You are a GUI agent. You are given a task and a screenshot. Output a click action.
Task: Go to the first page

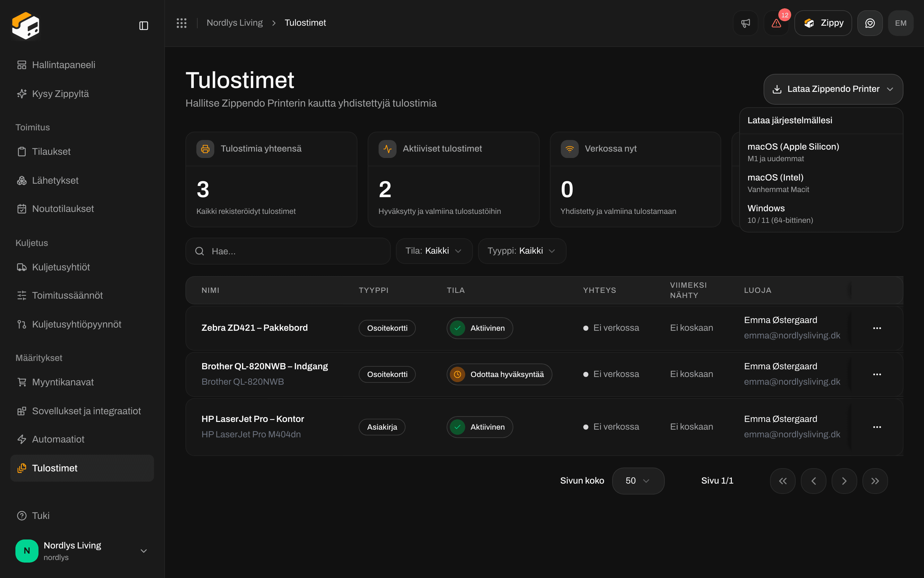783,481
